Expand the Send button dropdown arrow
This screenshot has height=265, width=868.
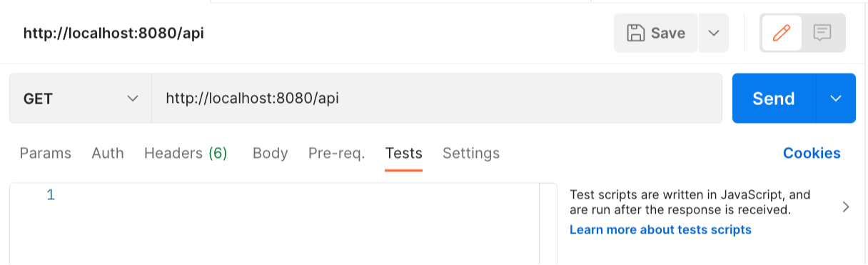pyautogui.click(x=836, y=99)
